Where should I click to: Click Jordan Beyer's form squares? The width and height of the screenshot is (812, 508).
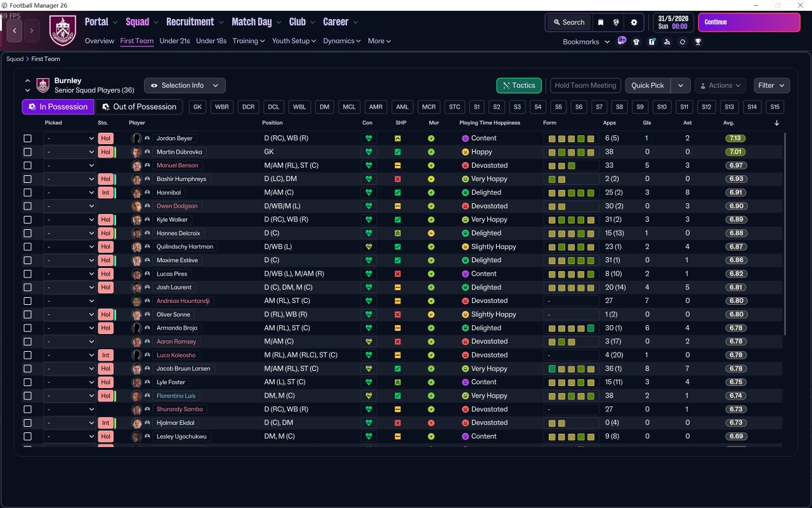(572, 138)
